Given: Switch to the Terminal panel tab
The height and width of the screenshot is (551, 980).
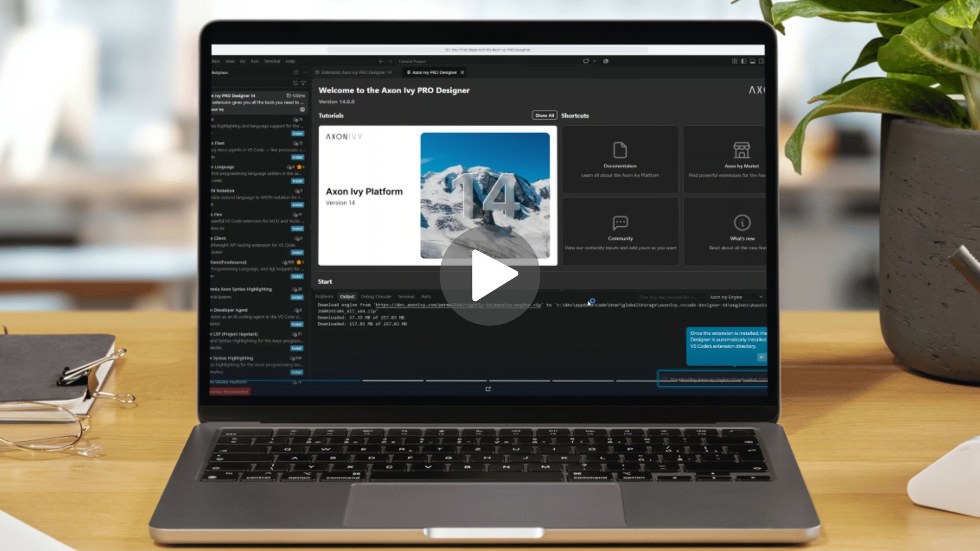Looking at the screenshot, I should (406, 297).
